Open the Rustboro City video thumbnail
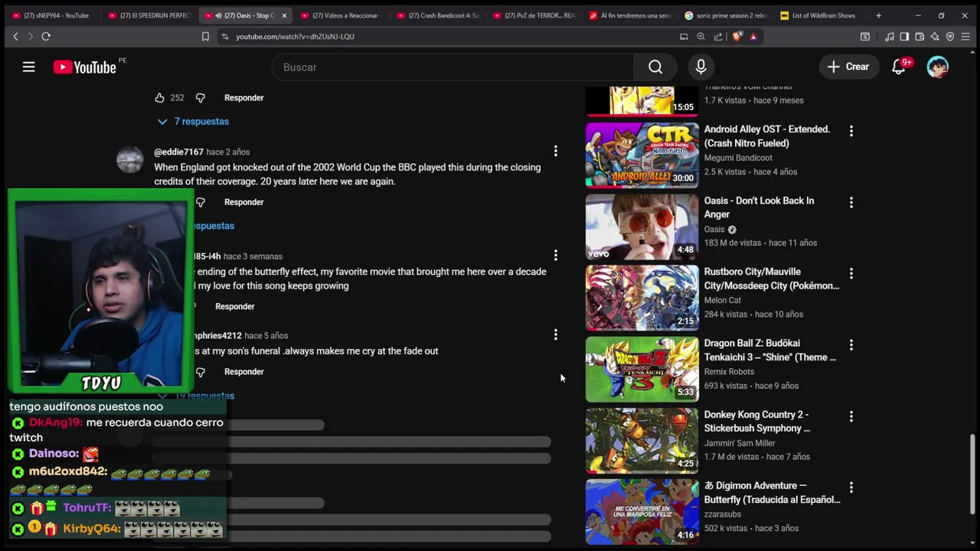 [642, 298]
